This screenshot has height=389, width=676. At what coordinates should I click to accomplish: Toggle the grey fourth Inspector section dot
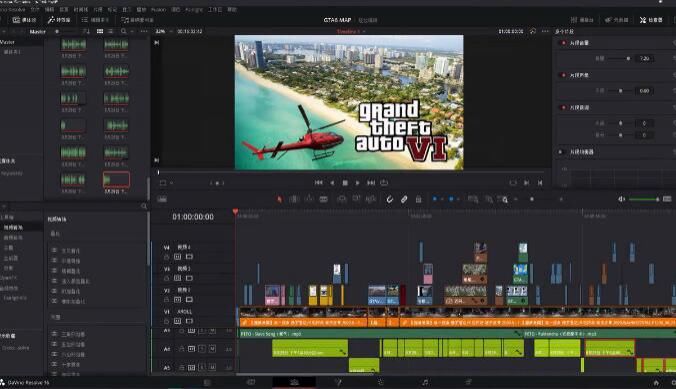[561, 152]
